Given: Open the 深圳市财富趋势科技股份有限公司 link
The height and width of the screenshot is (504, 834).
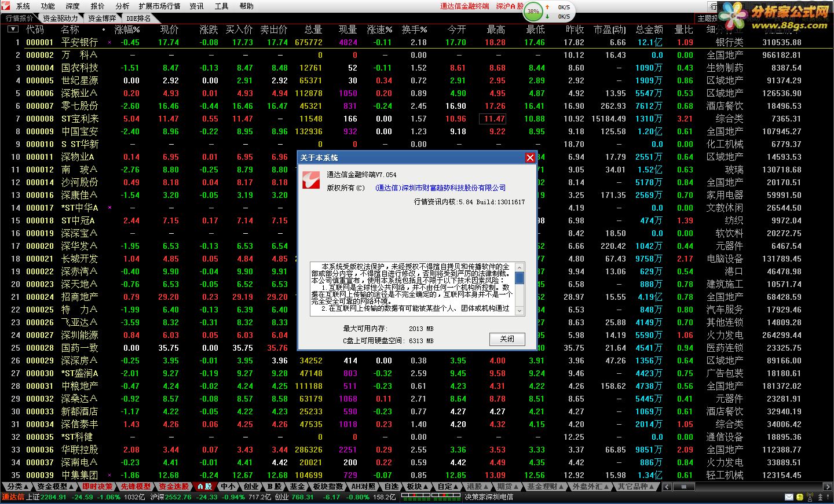Looking at the screenshot, I should tap(440, 187).
